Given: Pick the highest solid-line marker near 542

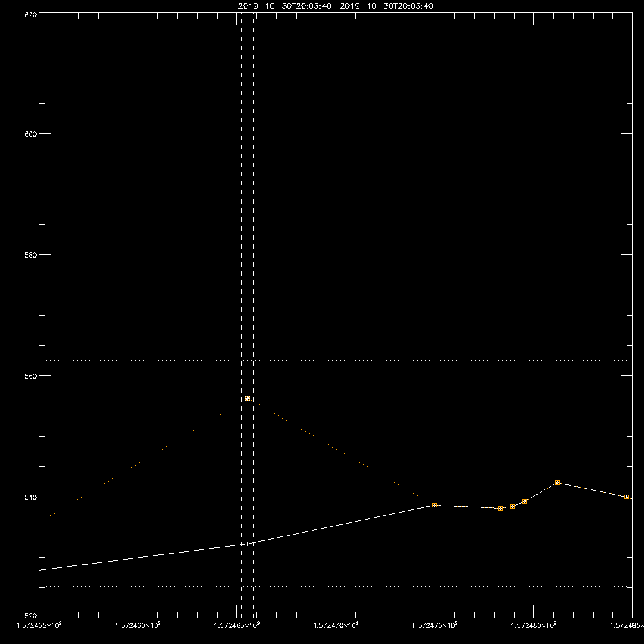Looking at the screenshot, I should (x=557, y=482).
